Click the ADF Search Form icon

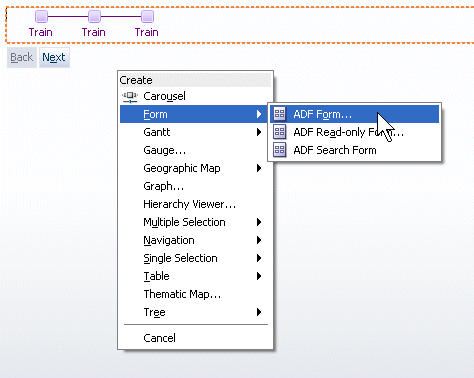click(280, 150)
